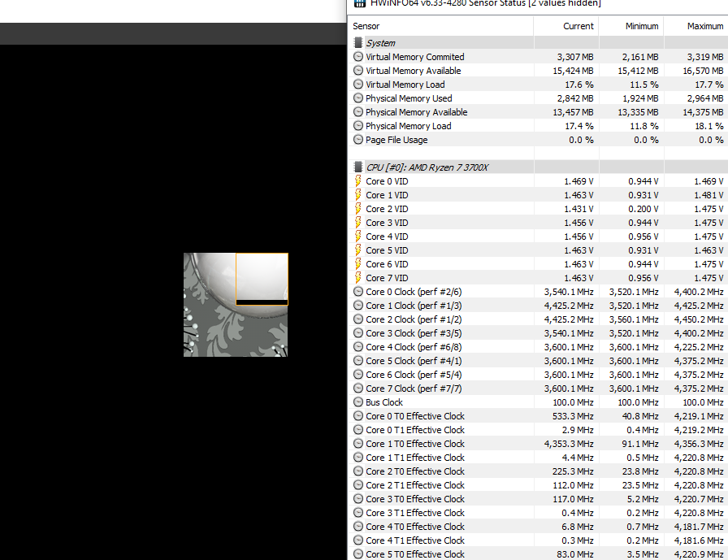Select the Core 4 Clock (perf #6/8) row
Image resolution: width=728 pixels, height=560 pixels.
tap(537, 347)
